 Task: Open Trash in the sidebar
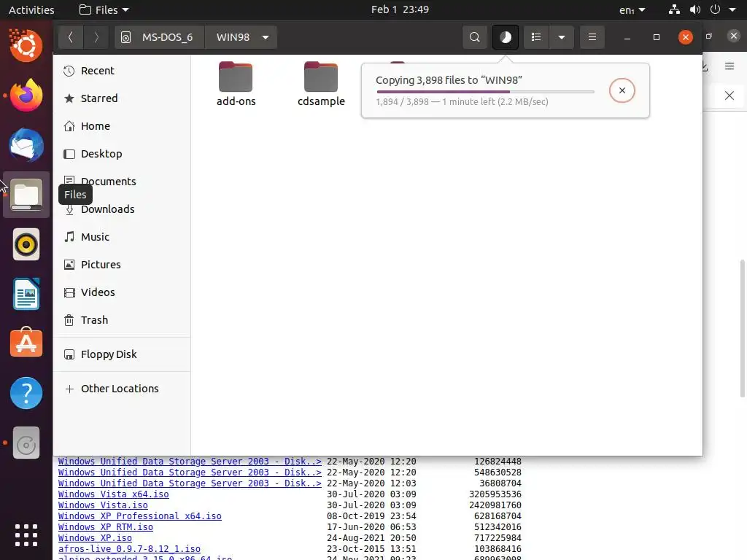122,320
